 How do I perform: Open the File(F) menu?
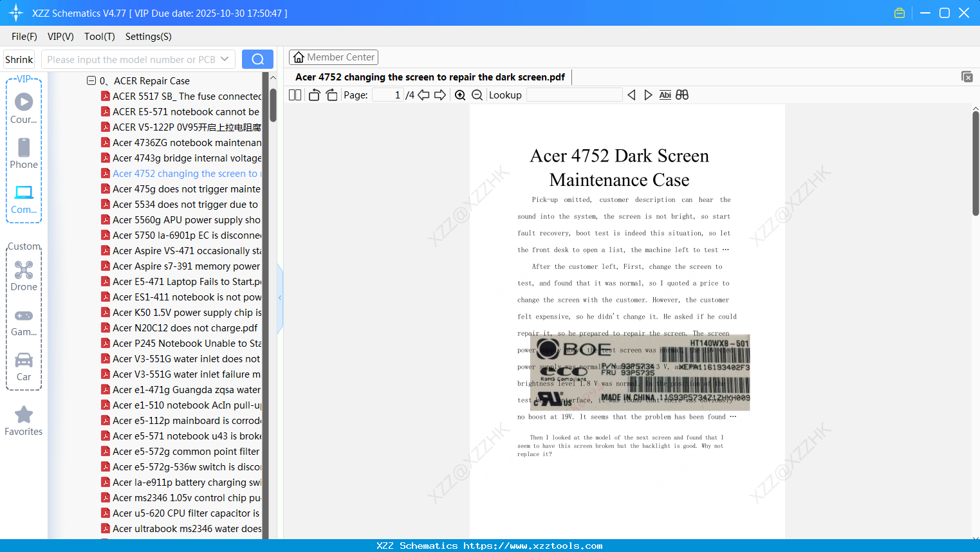pos(24,37)
